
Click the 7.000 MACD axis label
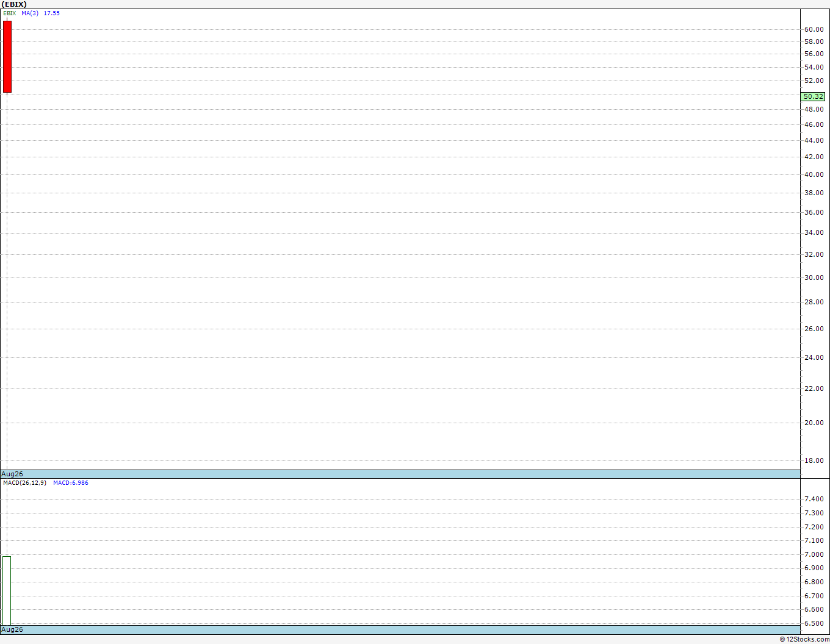(814, 554)
